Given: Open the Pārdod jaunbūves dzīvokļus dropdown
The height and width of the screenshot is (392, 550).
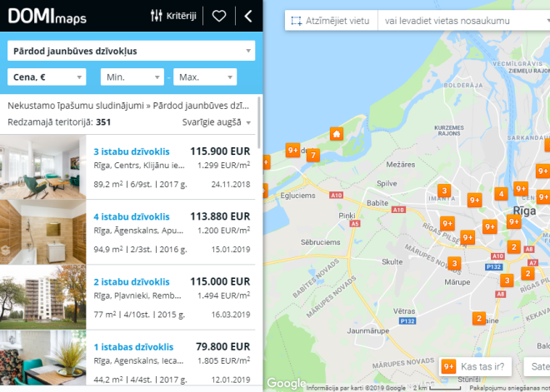Looking at the screenshot, I should pyautogui.click(x=131, y=52).
